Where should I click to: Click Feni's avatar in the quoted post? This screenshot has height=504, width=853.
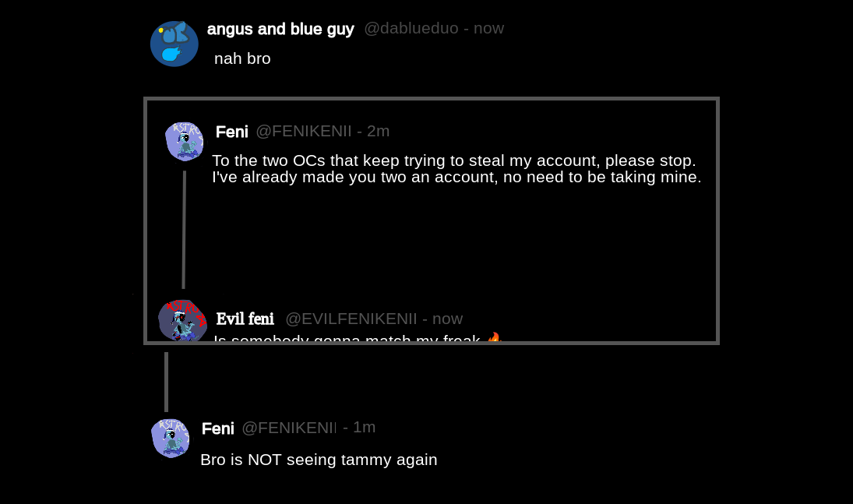(x=185, y=141)
